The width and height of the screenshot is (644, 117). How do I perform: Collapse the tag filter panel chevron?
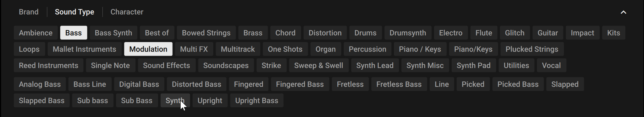(x=623, y=12)
